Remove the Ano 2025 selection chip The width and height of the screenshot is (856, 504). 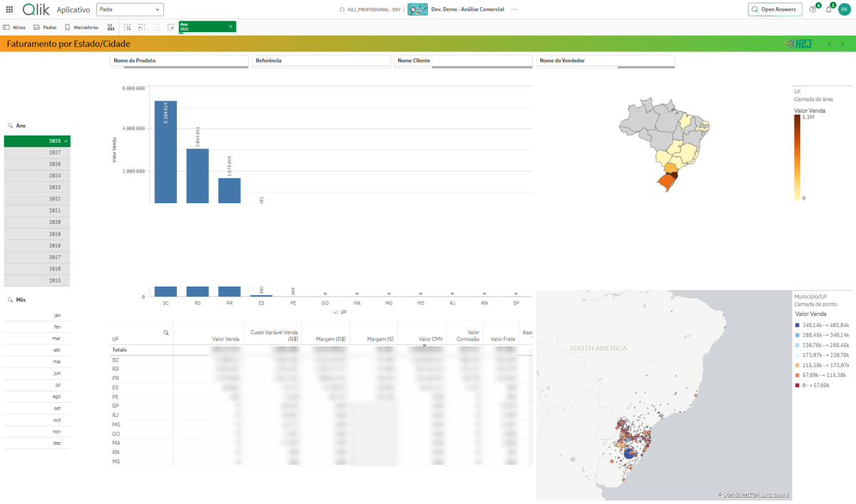pos(230,26)
